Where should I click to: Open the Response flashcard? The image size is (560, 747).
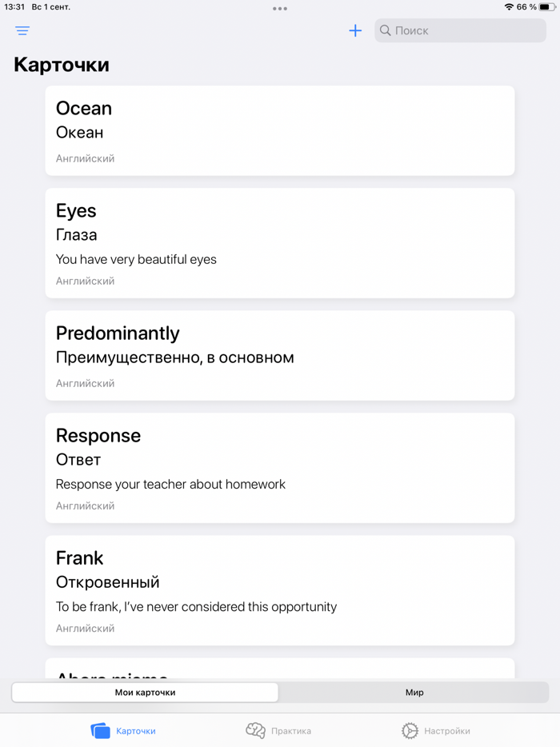pyautogui.click(x=280, y=468)
